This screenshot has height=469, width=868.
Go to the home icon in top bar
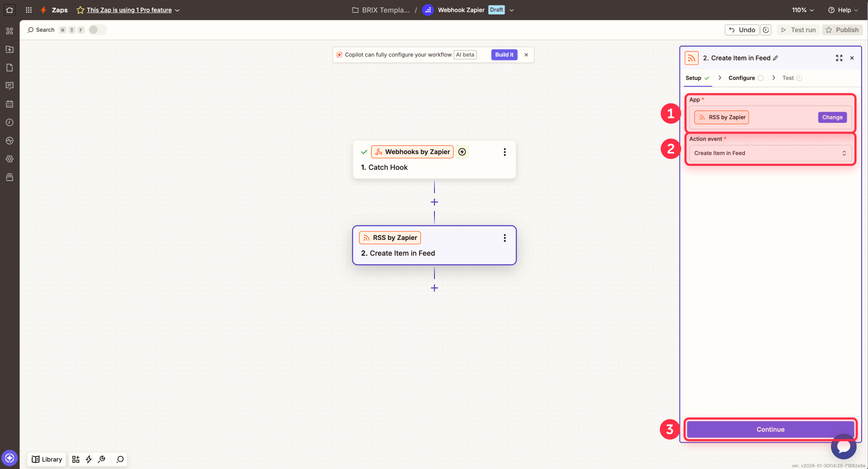9,9
